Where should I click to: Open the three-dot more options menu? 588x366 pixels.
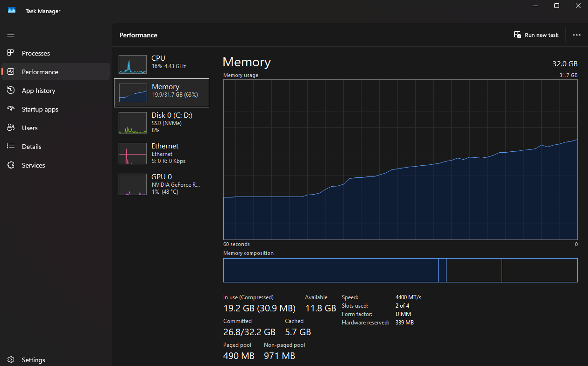point(576,35)
